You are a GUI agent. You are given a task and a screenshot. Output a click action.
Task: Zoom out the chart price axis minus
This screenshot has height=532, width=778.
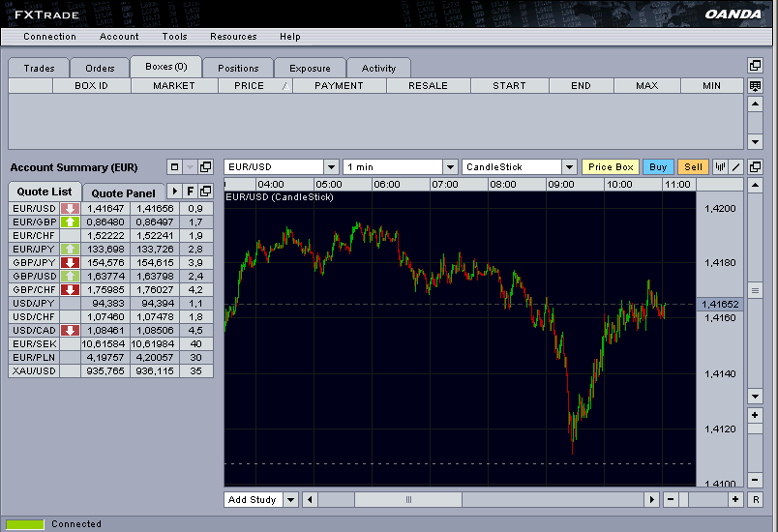click(755, 480)
